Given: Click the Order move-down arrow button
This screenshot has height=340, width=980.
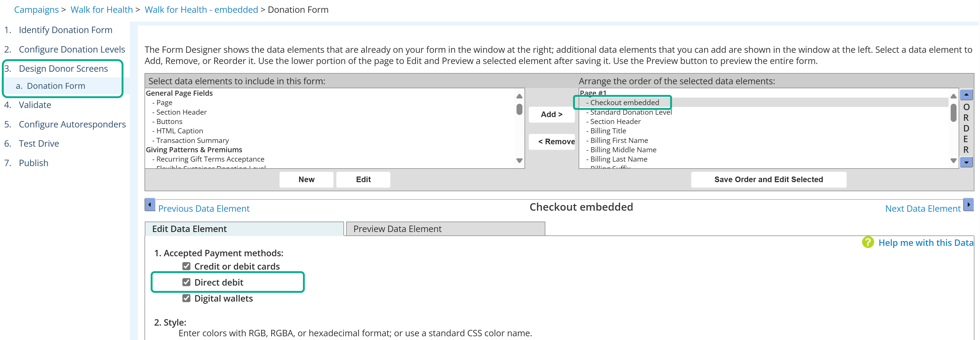Looking at the screenshot, I should pos(966,162).
